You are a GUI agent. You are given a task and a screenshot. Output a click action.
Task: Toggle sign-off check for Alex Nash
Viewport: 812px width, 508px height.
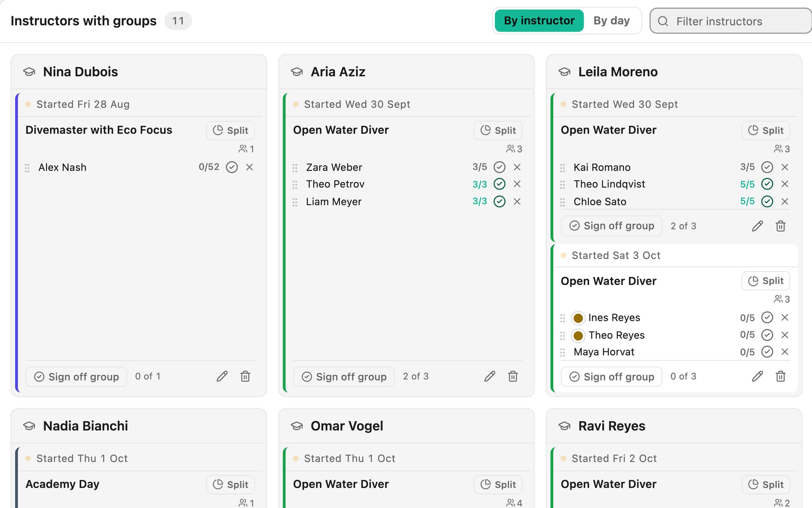pyautogui.click(x=232, y=167)
